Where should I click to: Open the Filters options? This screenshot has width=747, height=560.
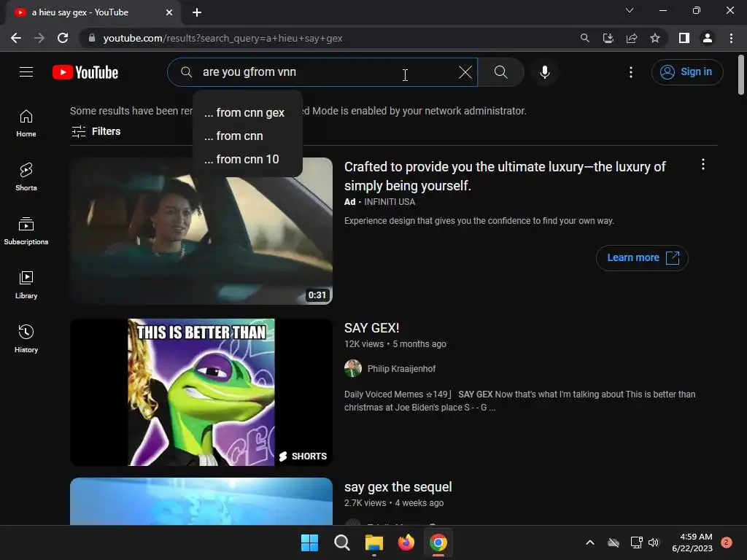click(x=96, y=131)
